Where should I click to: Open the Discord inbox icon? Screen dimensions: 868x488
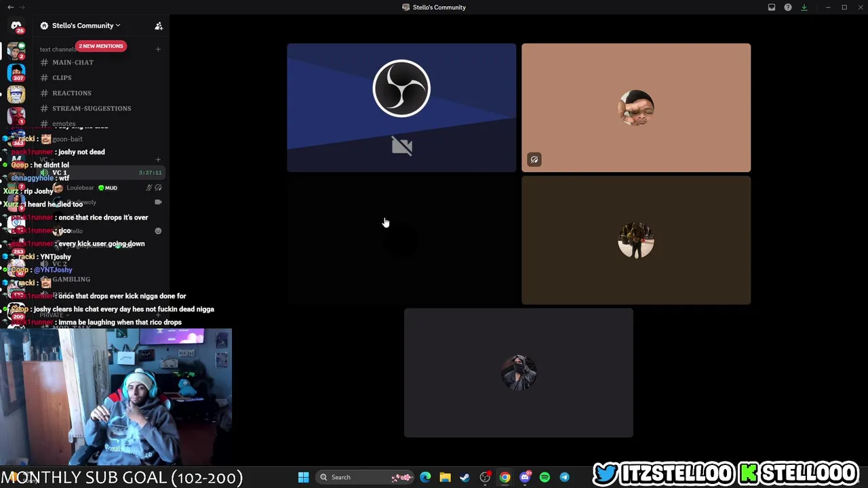tap(772, 7)
